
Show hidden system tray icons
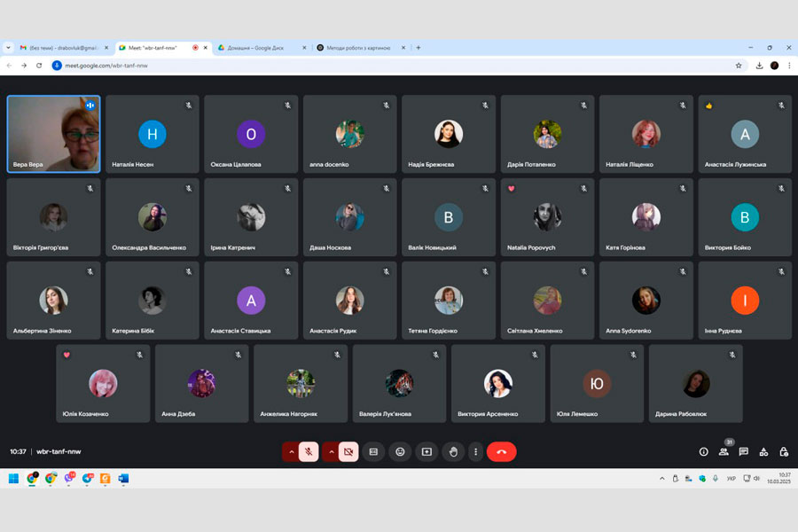(x=662, y=478)
